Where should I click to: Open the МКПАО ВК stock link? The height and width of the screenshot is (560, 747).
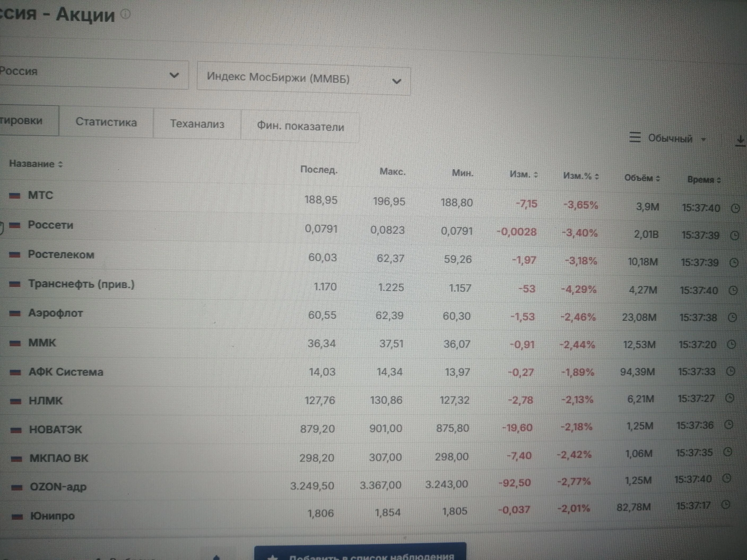click(x=59, y=458)
